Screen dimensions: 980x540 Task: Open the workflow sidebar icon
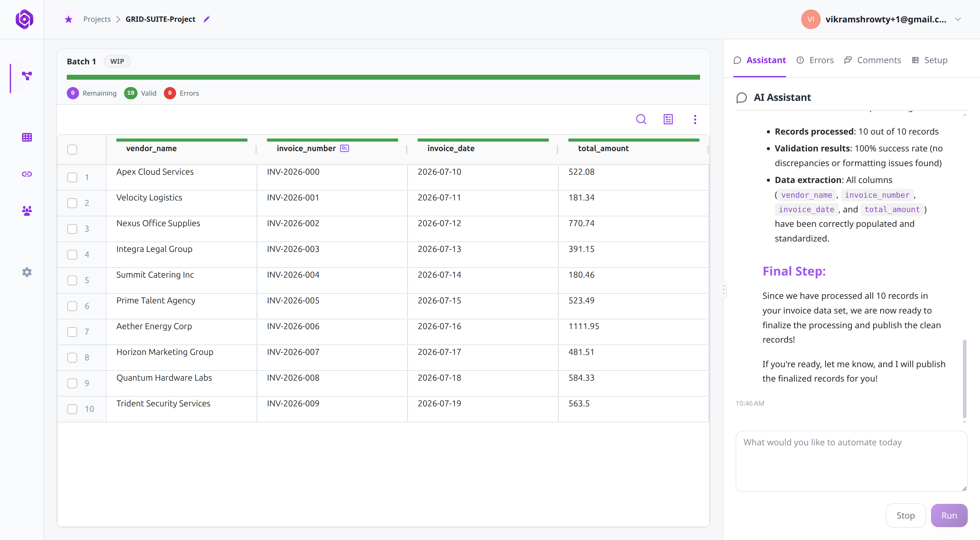27,76
